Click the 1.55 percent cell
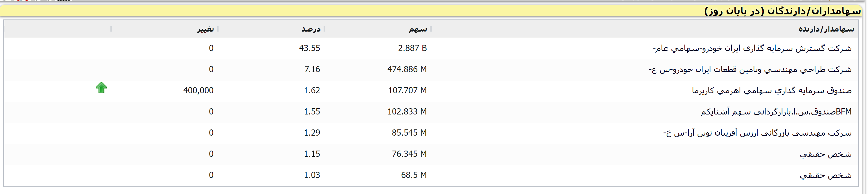Screen dimensions: 868x194 (312, 112)
